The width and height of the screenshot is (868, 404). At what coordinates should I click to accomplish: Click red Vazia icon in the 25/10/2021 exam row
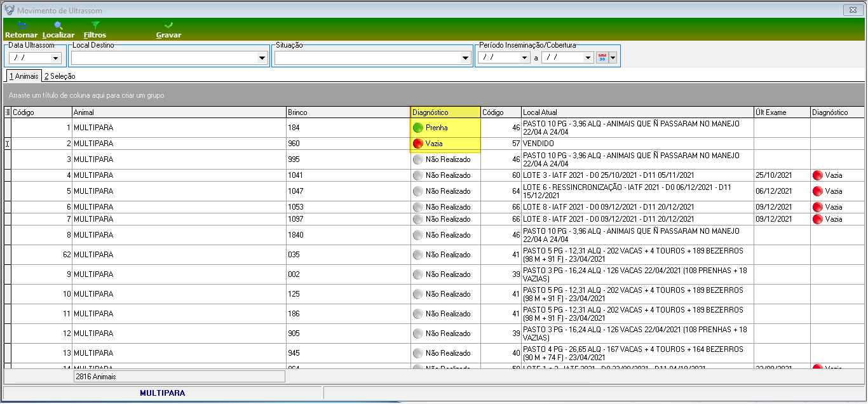click(x=818, y=175)
